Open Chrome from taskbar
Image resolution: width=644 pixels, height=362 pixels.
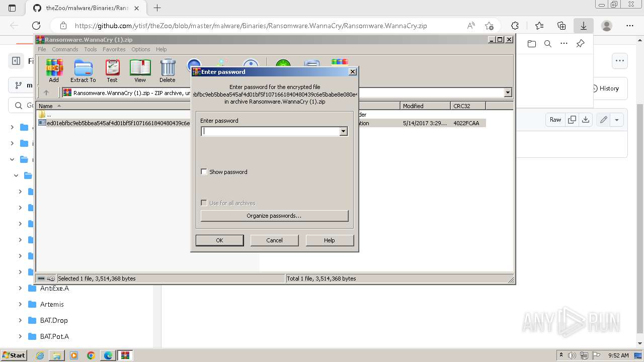point(91,355)
